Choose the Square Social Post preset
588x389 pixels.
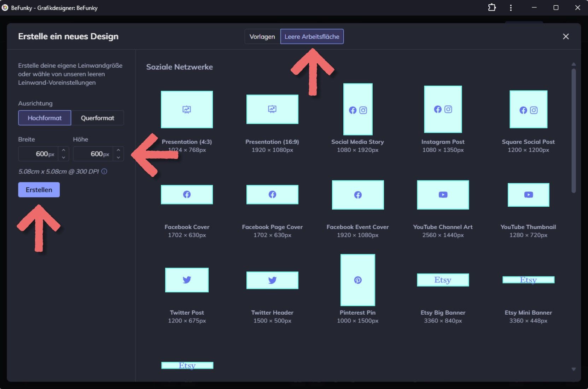pos(528,109)
